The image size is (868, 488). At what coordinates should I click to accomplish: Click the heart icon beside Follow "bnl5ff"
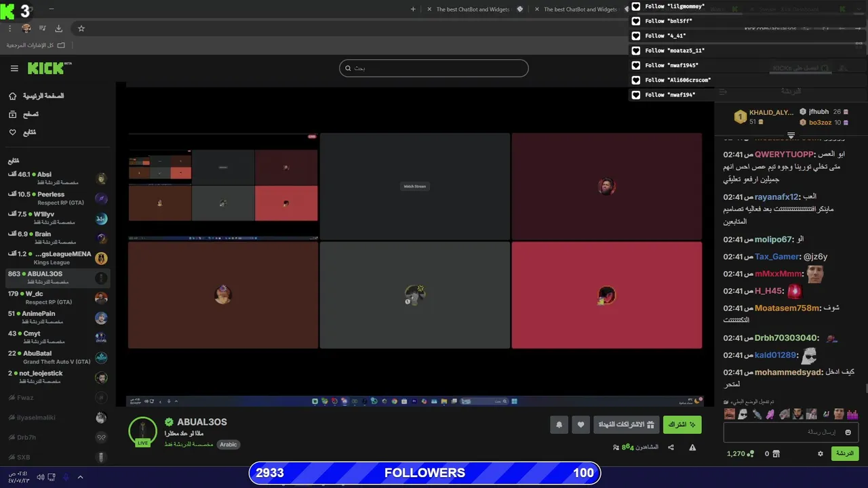tap(635, 21)
